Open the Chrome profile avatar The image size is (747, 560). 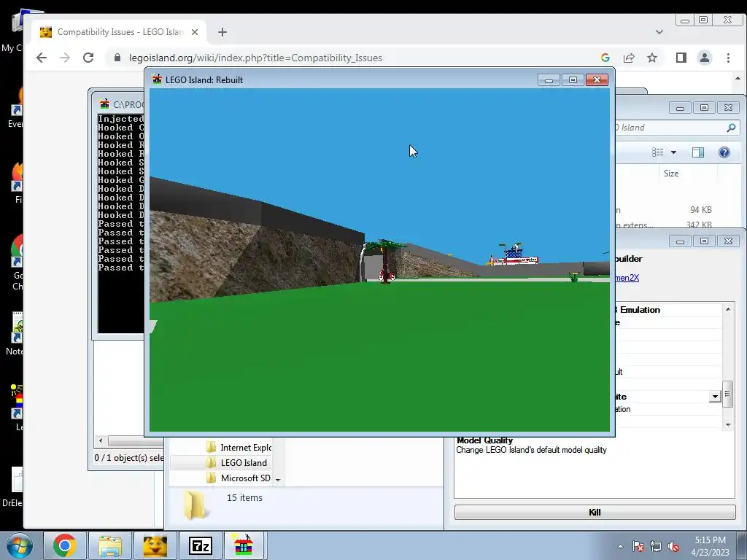point(705,58)
